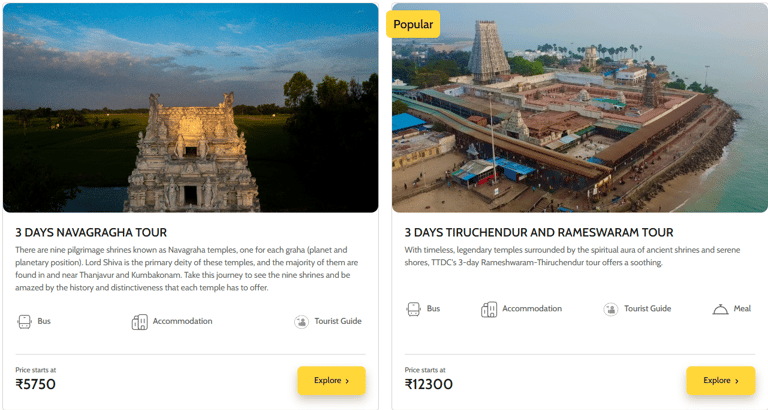This screenshot has width=768, height=410.
Task: Open the Navagragha temple tour photo
Action: (190, 107)
